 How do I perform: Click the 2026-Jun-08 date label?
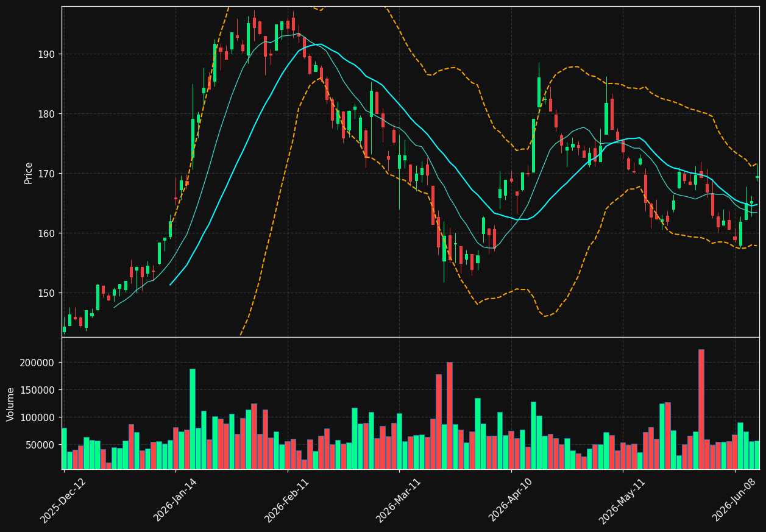pos(734,500)
